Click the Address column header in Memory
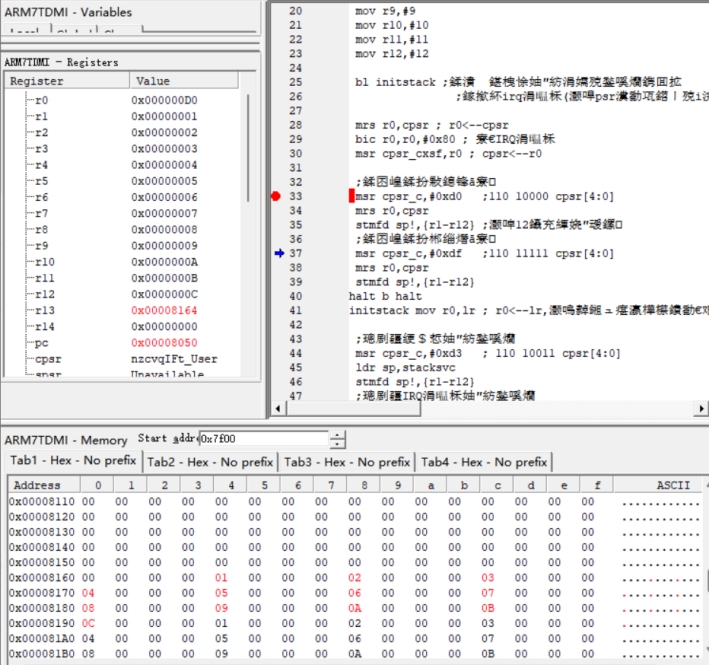The image size is (709, 665). pos(44,485)
